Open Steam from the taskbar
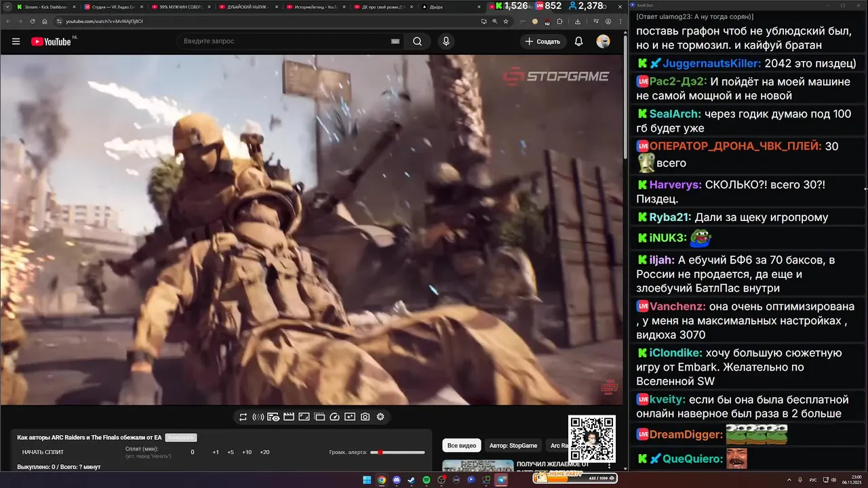868x488 pixels. coord(412,480)
